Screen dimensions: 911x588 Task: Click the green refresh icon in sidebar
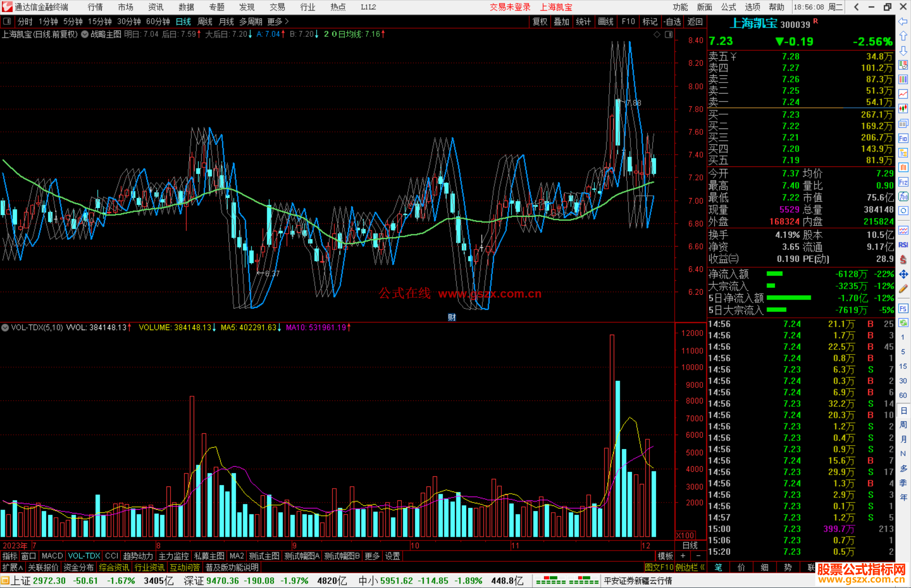click(903, 323)
